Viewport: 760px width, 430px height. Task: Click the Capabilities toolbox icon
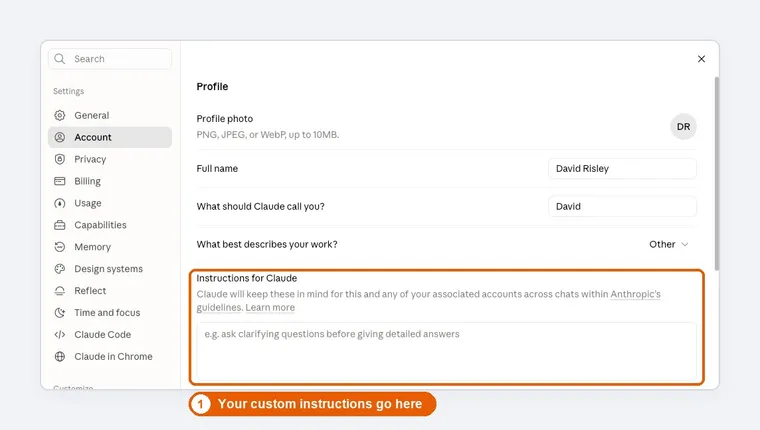(60, 225)
